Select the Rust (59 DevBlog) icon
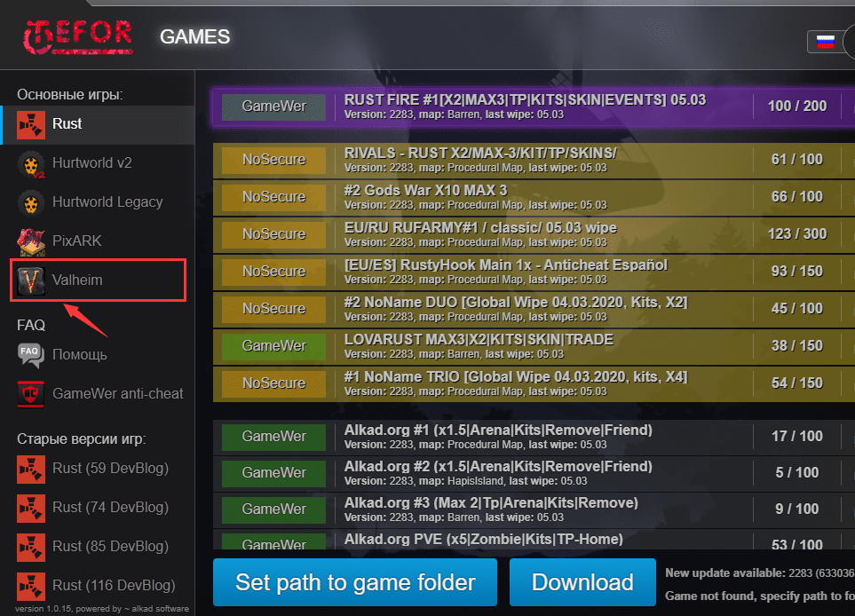 tap(31, 469)
